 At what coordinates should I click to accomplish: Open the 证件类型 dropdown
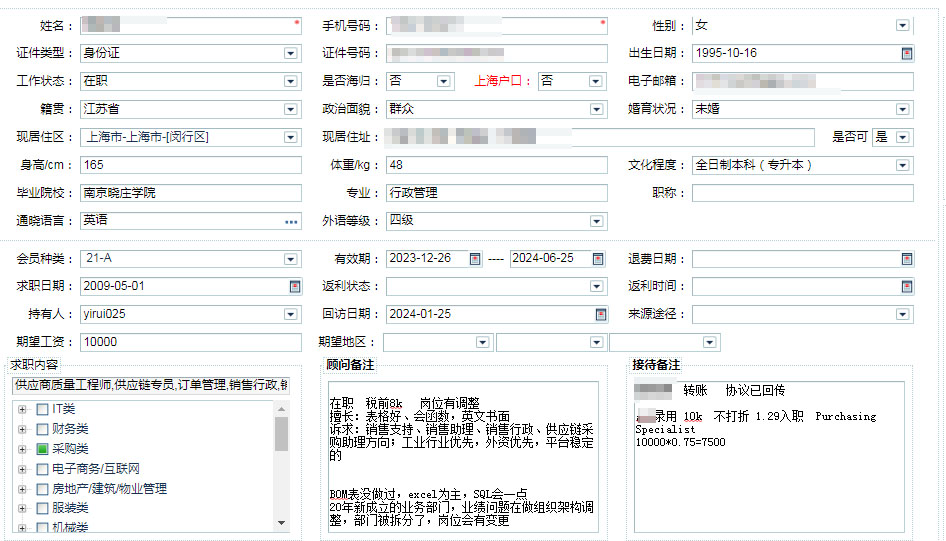click(x=290, y=54)
